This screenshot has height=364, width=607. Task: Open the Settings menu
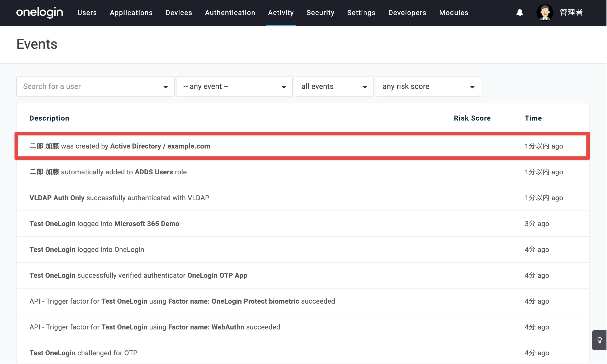361,13
